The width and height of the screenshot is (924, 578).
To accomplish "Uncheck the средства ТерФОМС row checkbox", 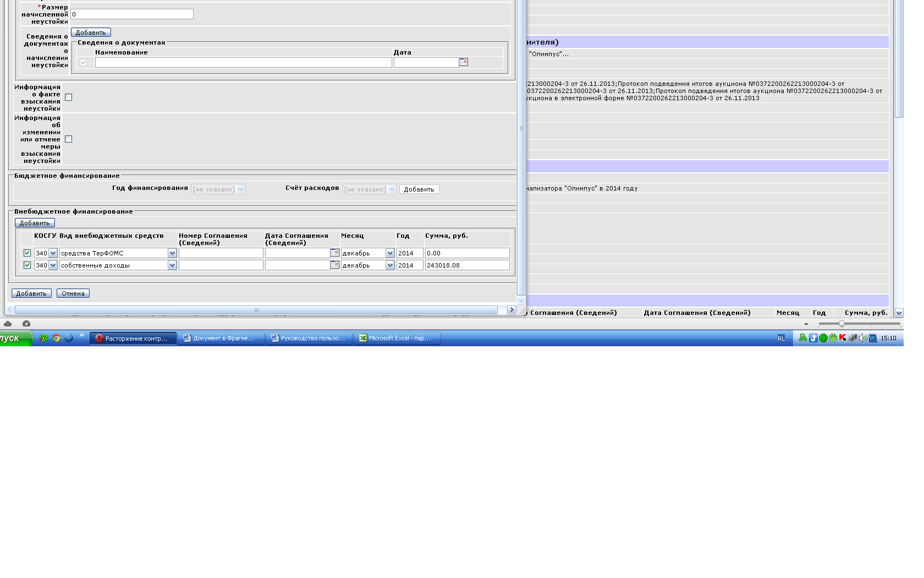I will pos(27,253).
